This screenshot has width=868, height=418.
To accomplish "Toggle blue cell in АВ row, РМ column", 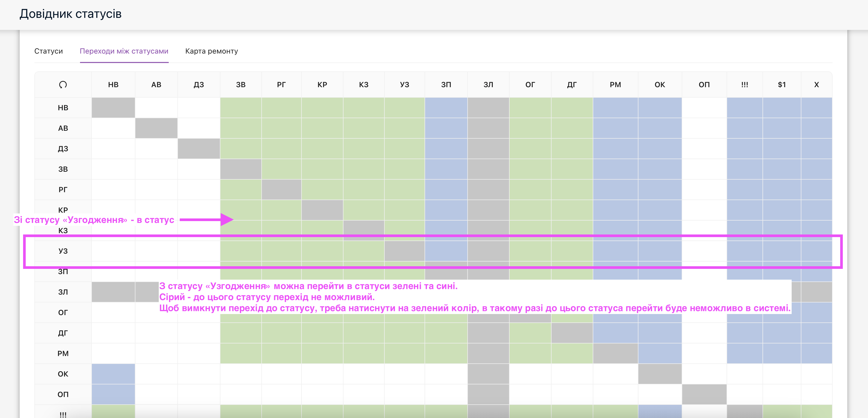I will 615,128.
